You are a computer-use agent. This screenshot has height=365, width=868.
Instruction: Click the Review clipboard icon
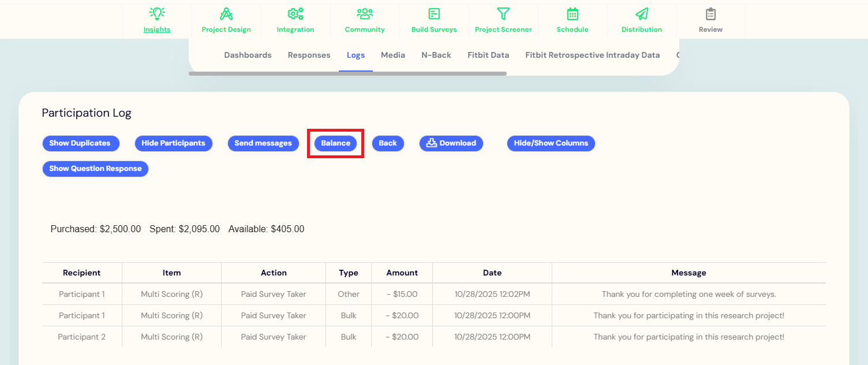[x=710, y=14]
